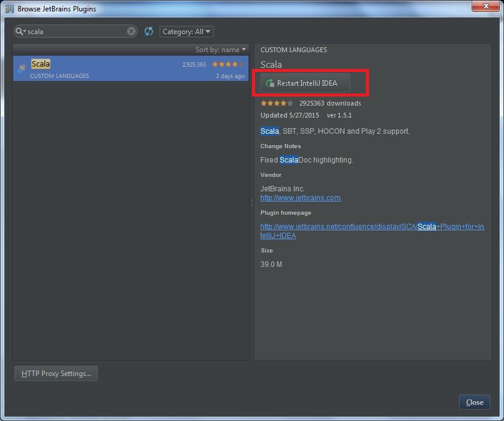Focus the plugin search field containing scala
Screen dimensions: 504x421
pyautogui.click(x=77, y=32)
